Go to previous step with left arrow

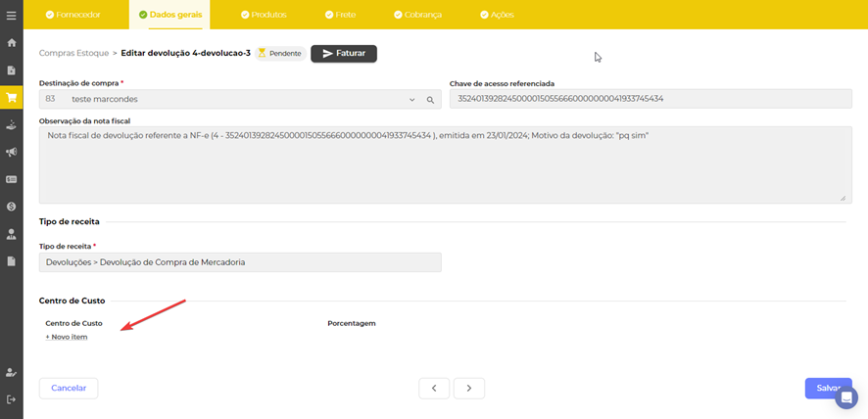pyautogui.click(x=434, y=389)
